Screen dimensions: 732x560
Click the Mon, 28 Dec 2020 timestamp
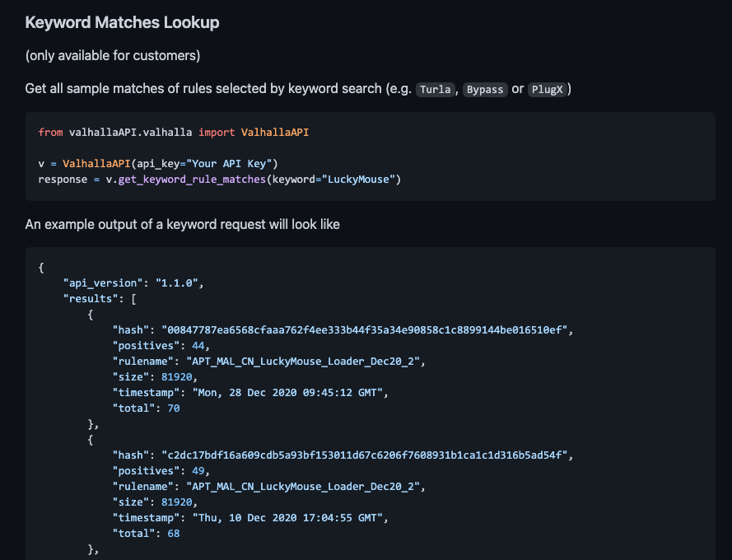pyautogui.click(x=290, y=393)
